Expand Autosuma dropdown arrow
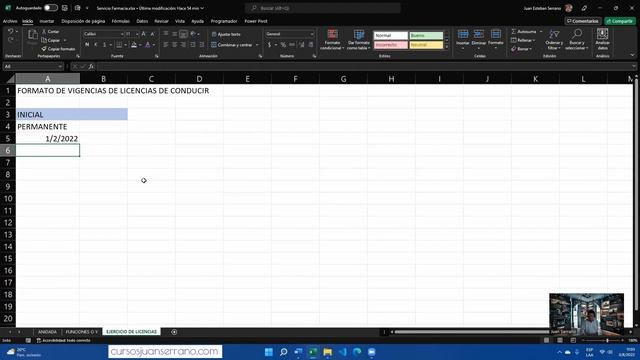The image size is (640, 360). (541, 31)
